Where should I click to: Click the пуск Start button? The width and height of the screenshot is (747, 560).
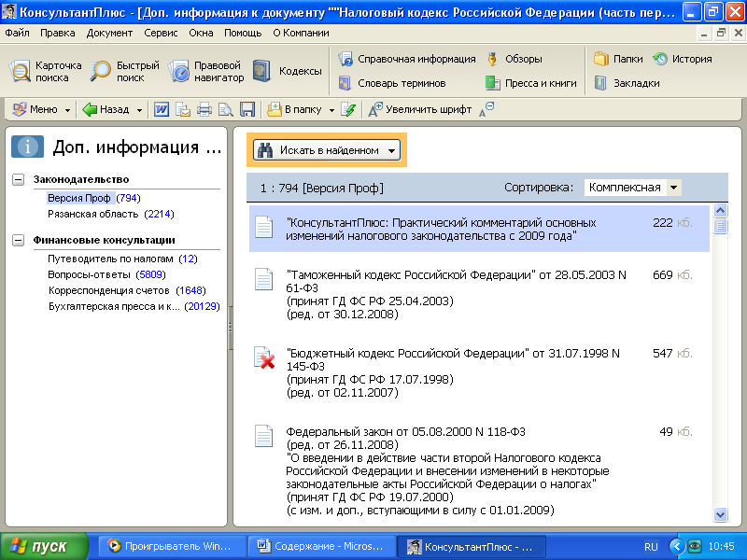pos(44,546)
